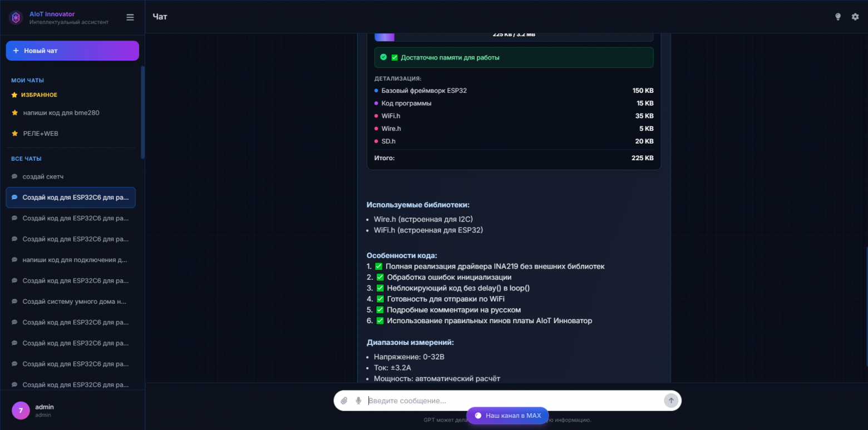Click star icon beside bme280 chat
Image resolution: width=868 pixels, height=430 pixels.
click(14, 113)
